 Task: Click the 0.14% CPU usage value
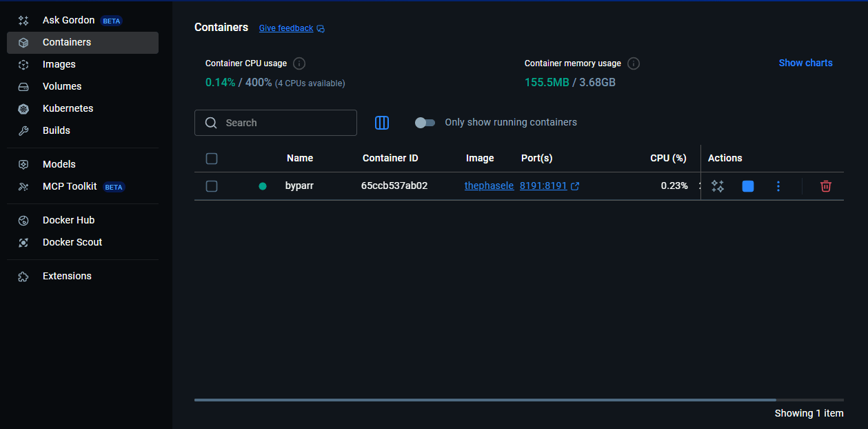tap(220, 83)
